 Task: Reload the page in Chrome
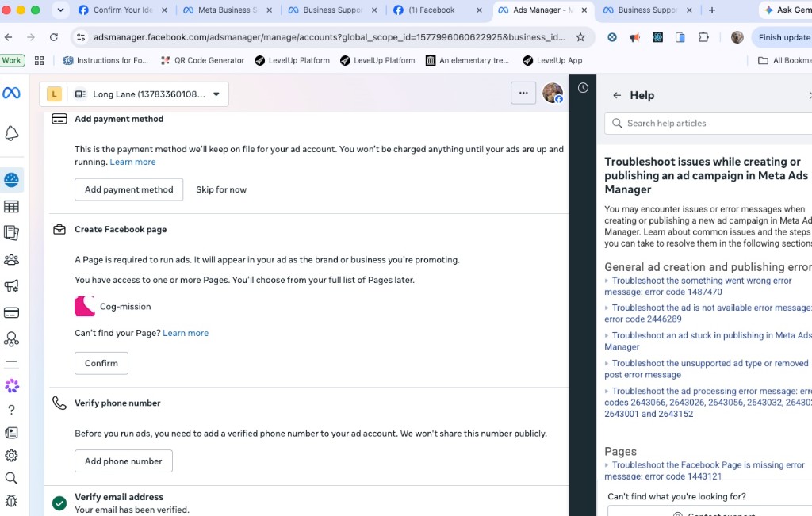(54, 37)
